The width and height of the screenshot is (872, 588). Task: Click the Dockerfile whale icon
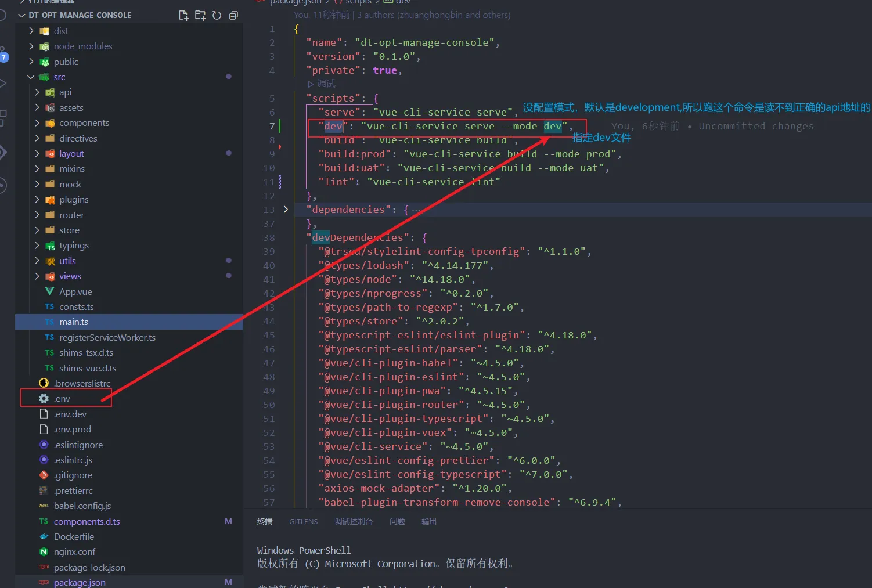(x=44, y=537)
